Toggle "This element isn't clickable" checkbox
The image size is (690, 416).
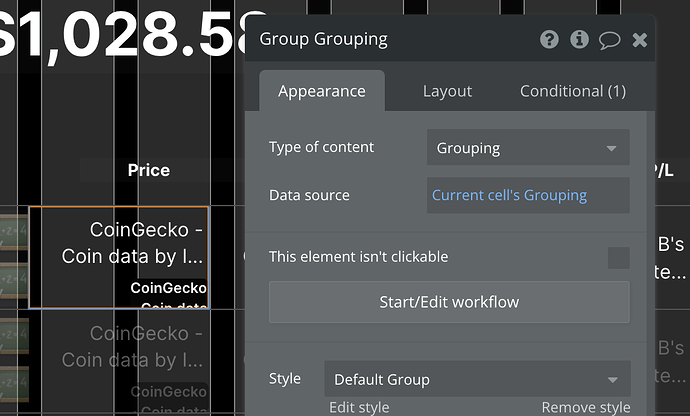(619, 257)
